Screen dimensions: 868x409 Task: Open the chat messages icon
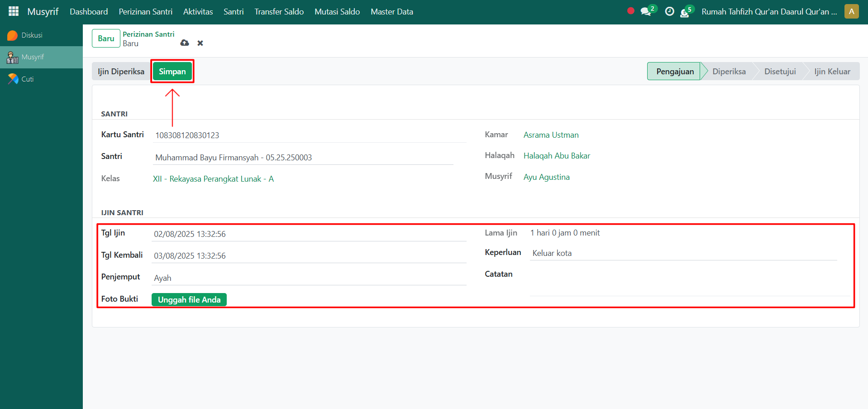646,12
